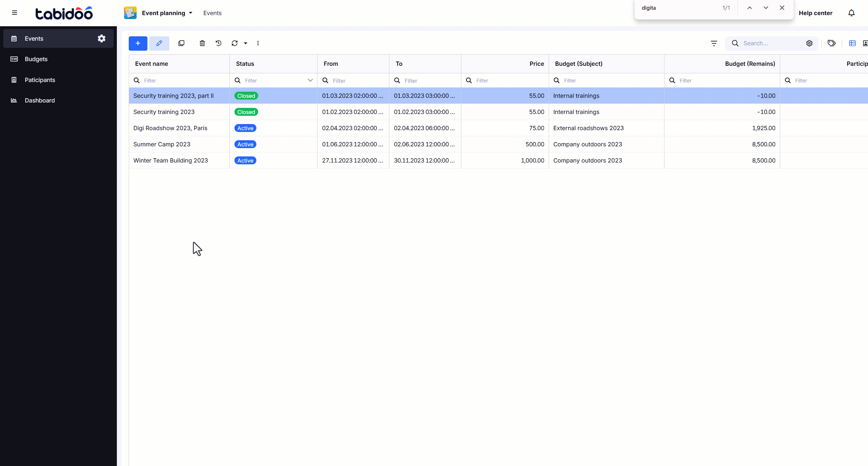868x466 pixels.
Task: Select the Summer Camp 2023 row
Action: [x=161, y=144]
